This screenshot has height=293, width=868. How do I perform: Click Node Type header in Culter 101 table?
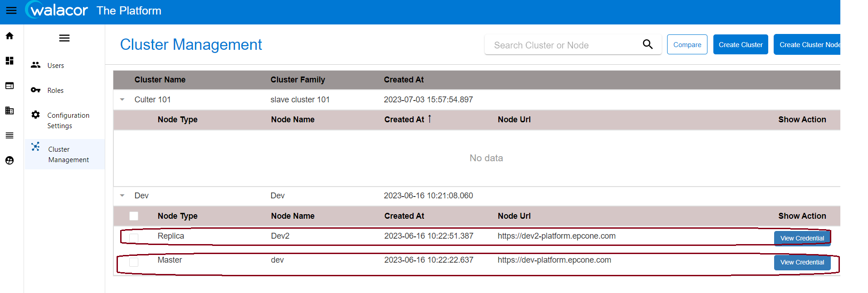pyautogui.click(x=178, y=120)
